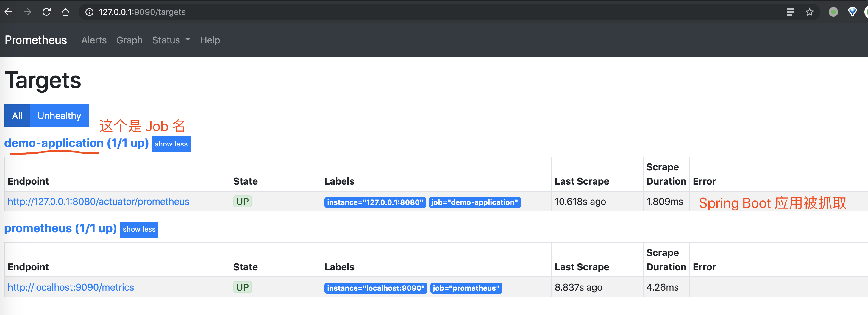
Task: Click the green circle extension icon
Action: click(x=833, y=12)
